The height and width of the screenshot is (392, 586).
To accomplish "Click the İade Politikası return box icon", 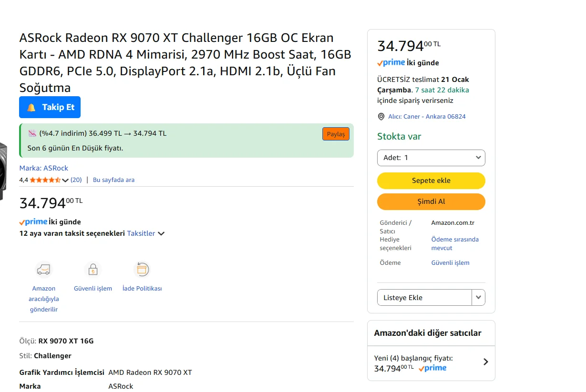I will tap(142, 270).
